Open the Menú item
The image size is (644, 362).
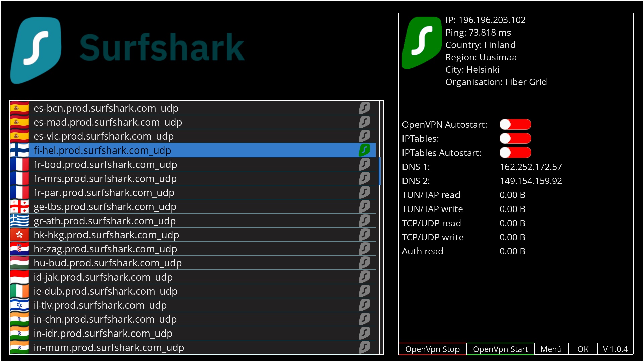(x=551, y=349)
